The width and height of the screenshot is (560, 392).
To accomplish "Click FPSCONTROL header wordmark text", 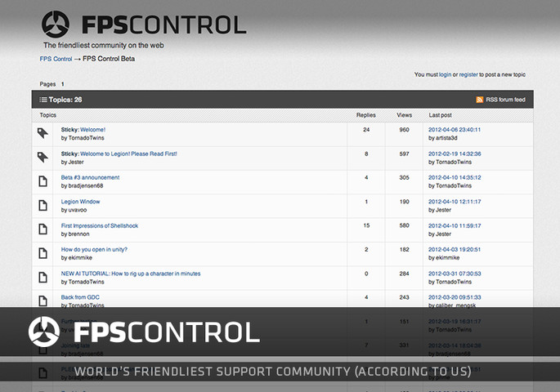I will pos(164,24).
